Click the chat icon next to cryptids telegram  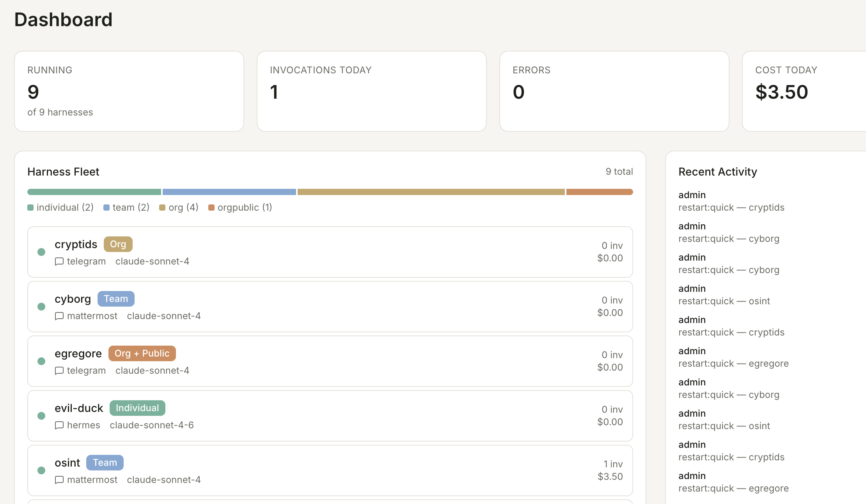(x=59, y=261)
